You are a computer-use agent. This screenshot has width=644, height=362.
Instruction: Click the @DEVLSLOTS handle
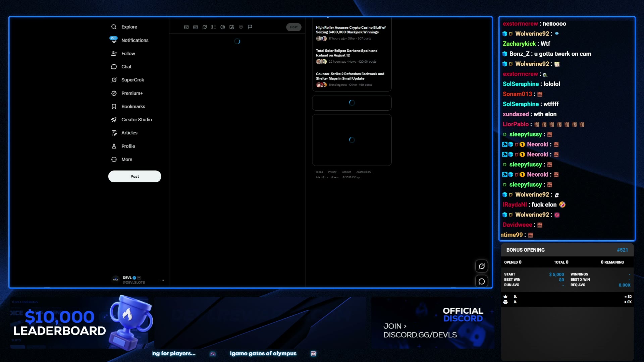click(134, 283)
